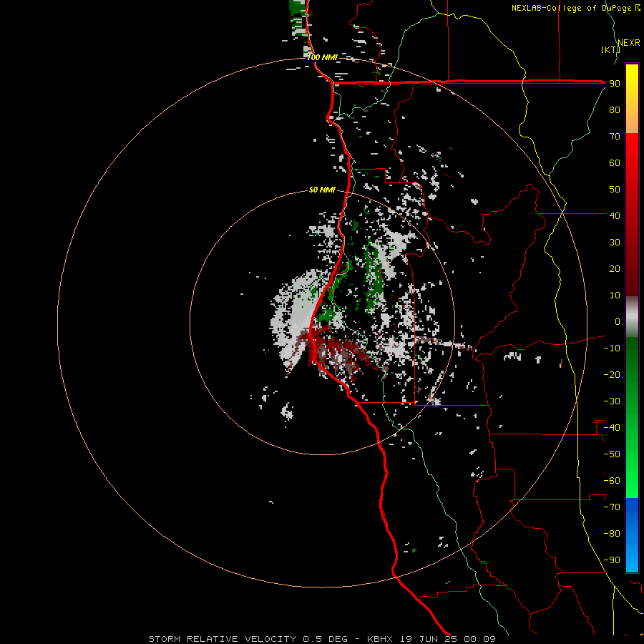Click the "0.5 DEG" elevation text in the caption
The width and height of the screenshot is (644, 644).
(325, 639)
